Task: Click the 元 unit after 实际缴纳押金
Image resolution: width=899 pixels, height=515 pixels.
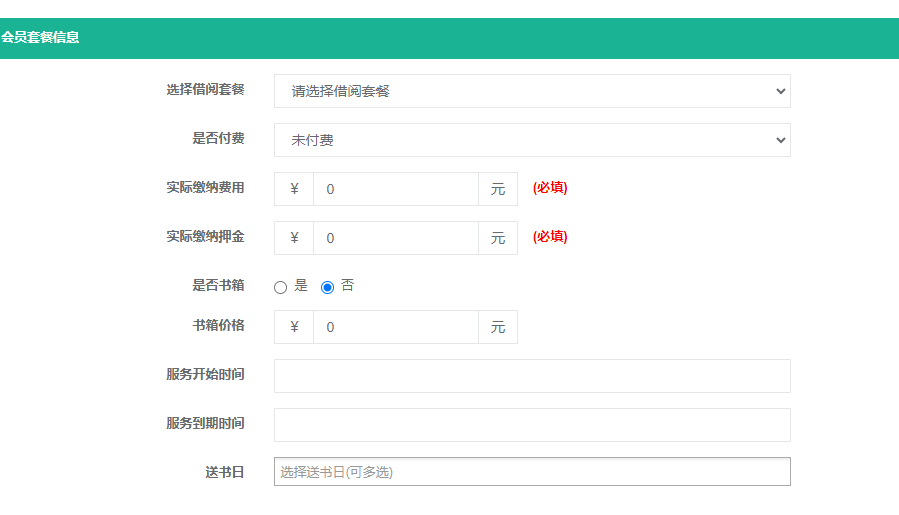Action: click(498, 238)
